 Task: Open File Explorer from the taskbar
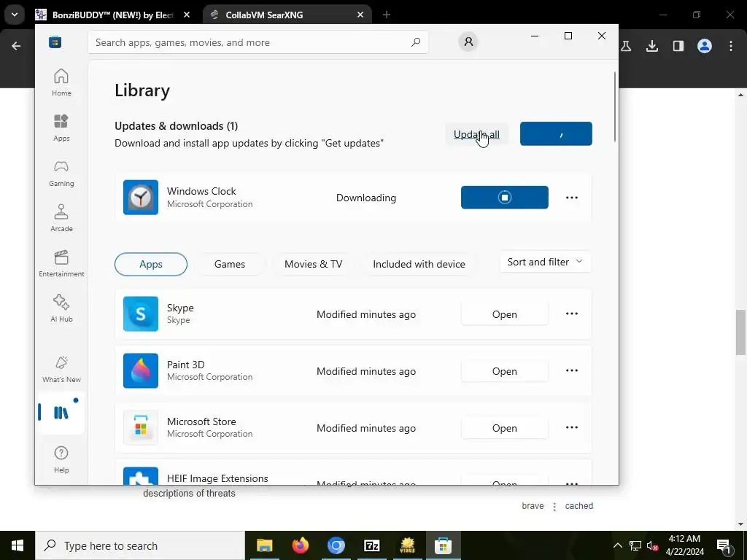click(x=264, y=545)
